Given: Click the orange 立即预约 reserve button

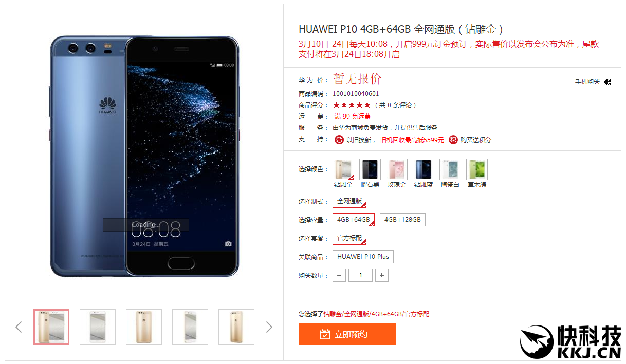Looking at the screenshot, I should tap(347, 334).
